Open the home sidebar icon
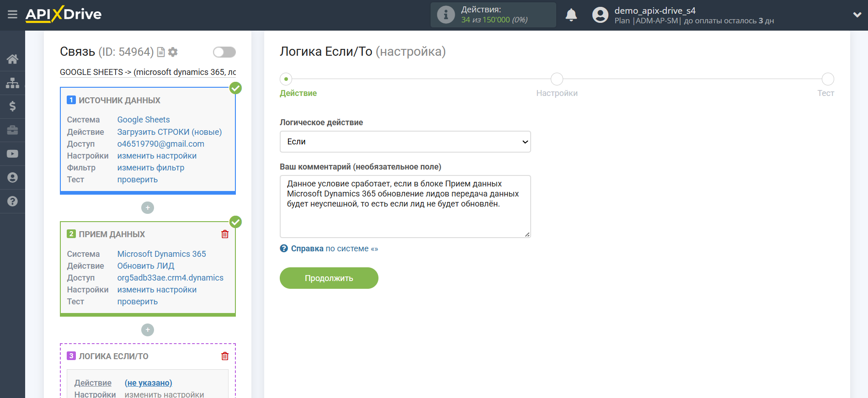868x398 pixels. point(12,59)
